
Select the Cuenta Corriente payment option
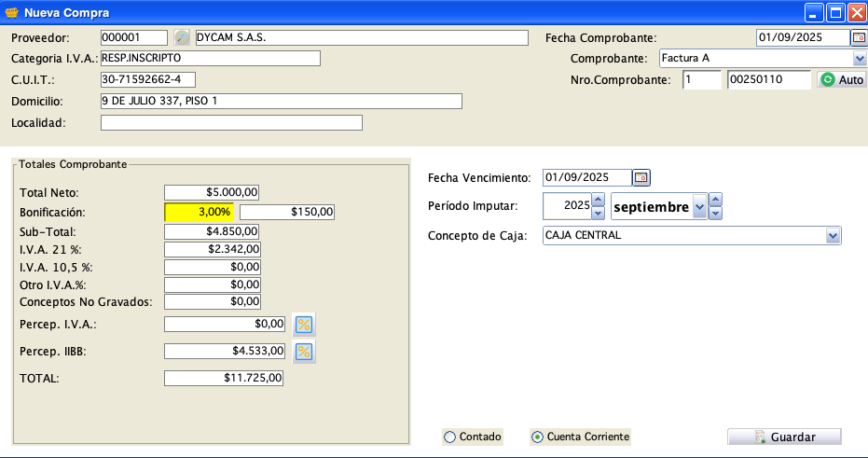[537, 437]
